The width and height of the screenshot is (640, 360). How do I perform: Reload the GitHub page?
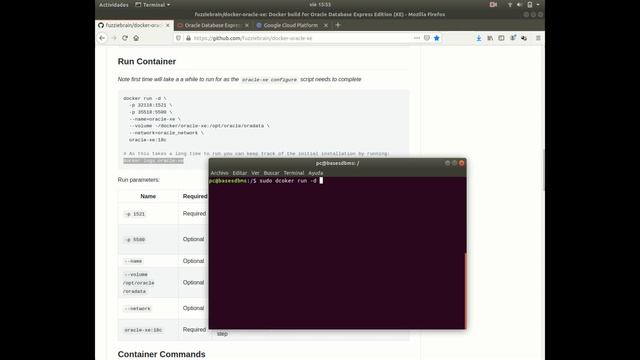click(125, 38)
